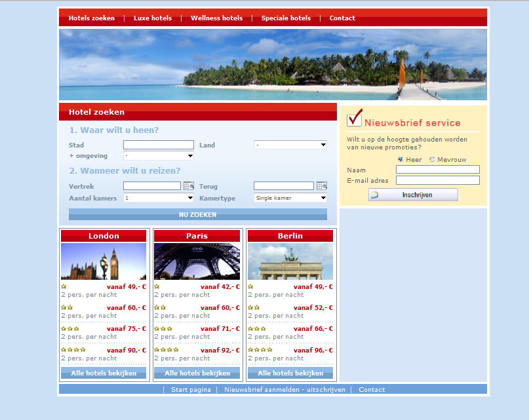Open the Kamertype dropdown
The image size is (529, 420).
(x=290, y=198)
